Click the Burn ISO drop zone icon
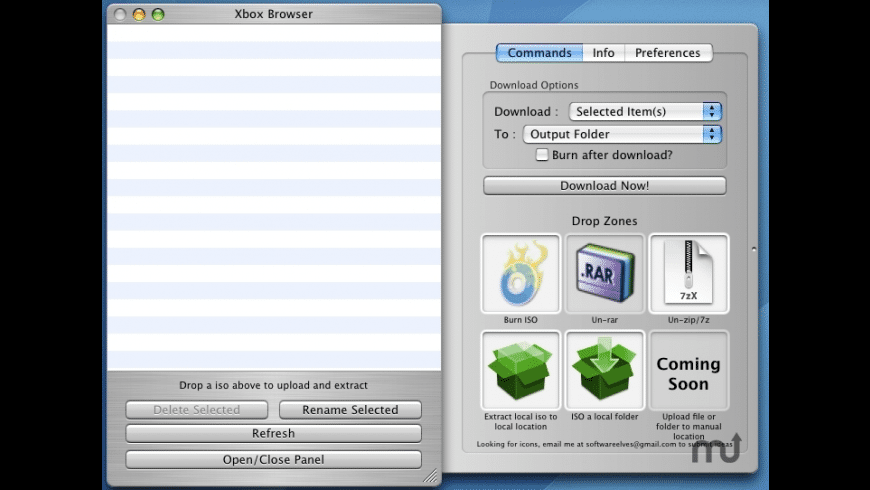 [x=520, y=274]
